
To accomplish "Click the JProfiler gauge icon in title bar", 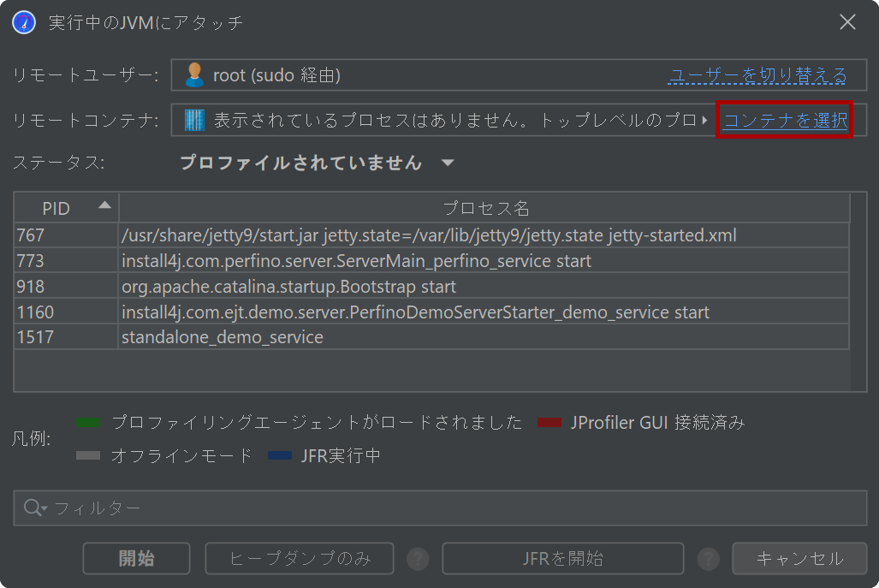I will [x=24, y=22].
